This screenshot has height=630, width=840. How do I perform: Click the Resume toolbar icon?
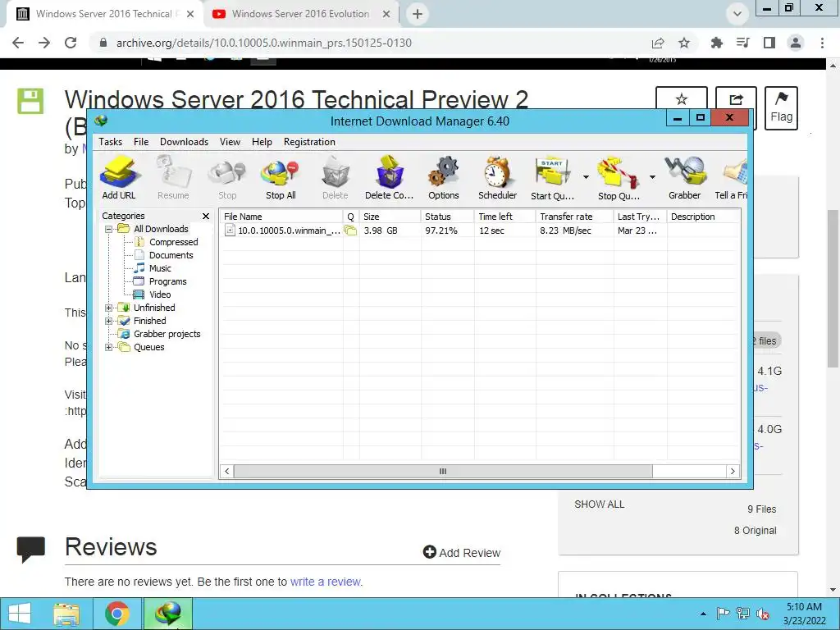click(173, 178)
